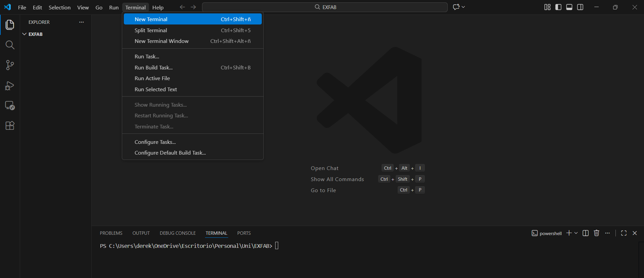The height and width of the screenshot is (278, 644).
Task: Open the Customize Layout icon
Action: [x=547, y=7]
